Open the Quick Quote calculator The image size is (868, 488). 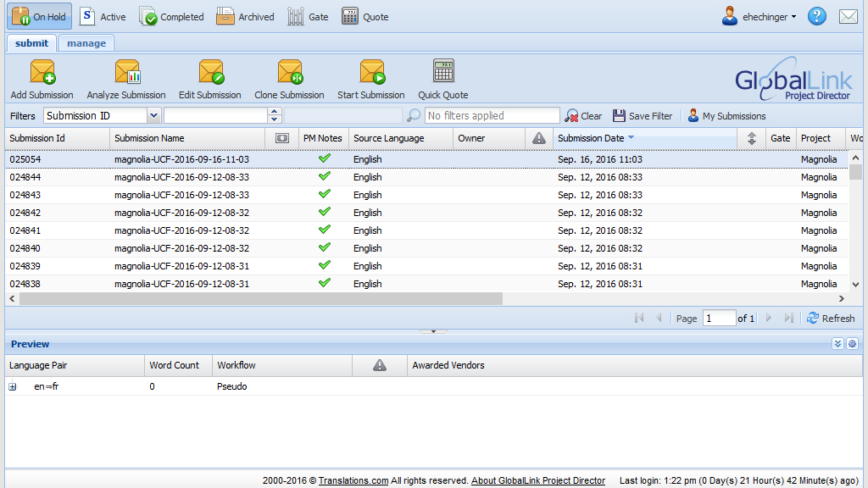point(442,73)
